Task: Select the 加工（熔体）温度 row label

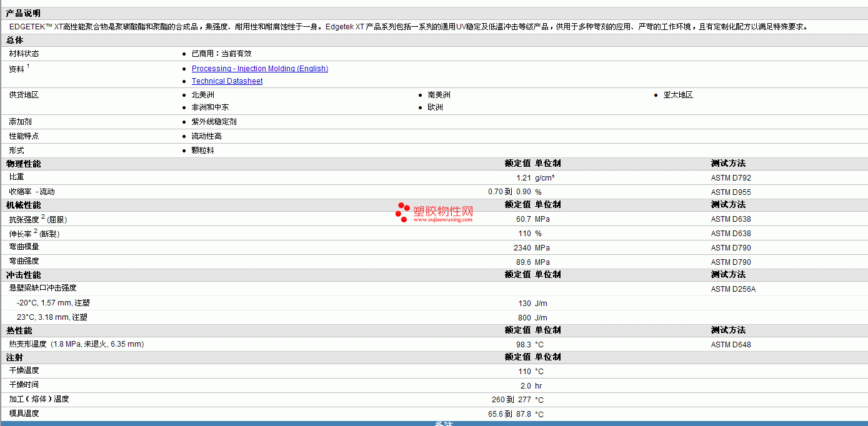Action: pyautogui.click(x=39, y=399)
